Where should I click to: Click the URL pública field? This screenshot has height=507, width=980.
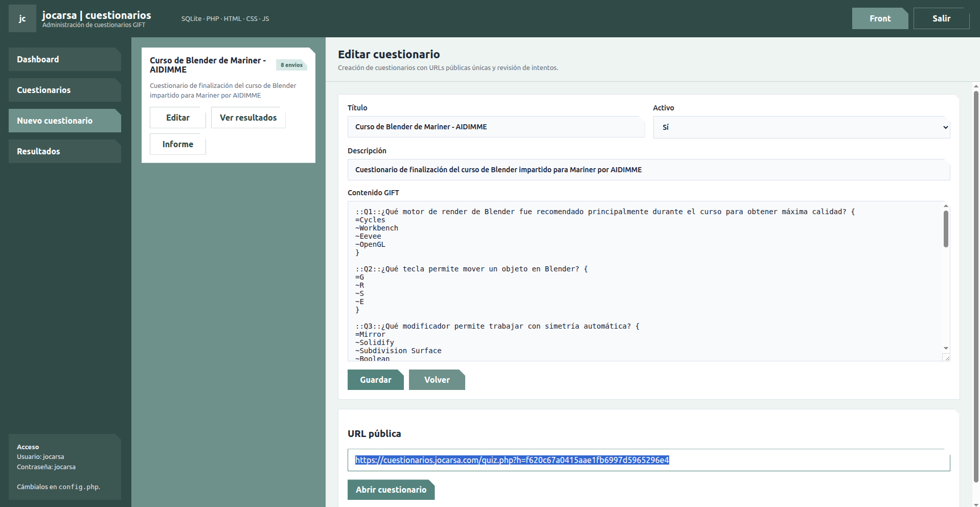(x=649, y=460)
